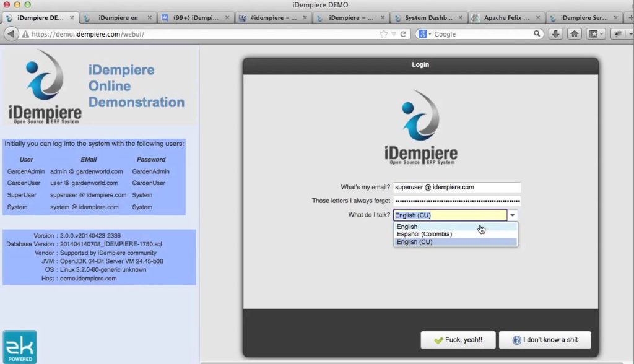Go to the browser home page icon
The height and width of the screenshot is (364, 634).
pos(575,34)
